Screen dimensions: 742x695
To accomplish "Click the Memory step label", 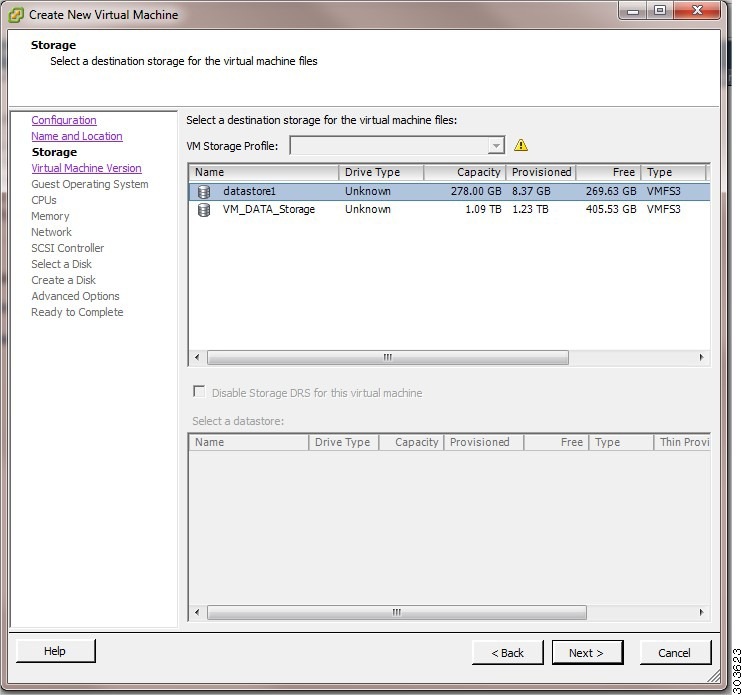I will 50,216.
